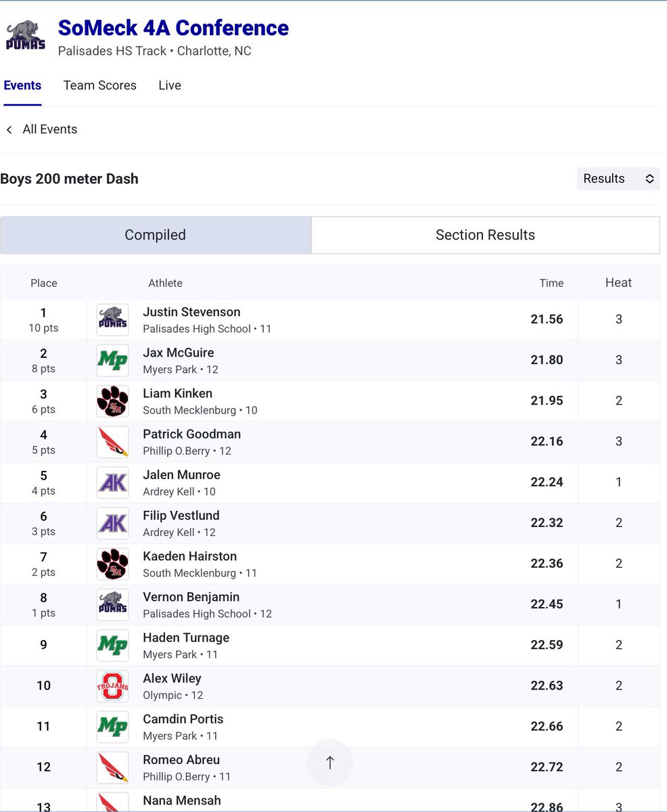The image size is (667, 812).
Task: Click Phillip O.Berry • 11 under Romeo Abreu
Action: [x=187, y=776]
